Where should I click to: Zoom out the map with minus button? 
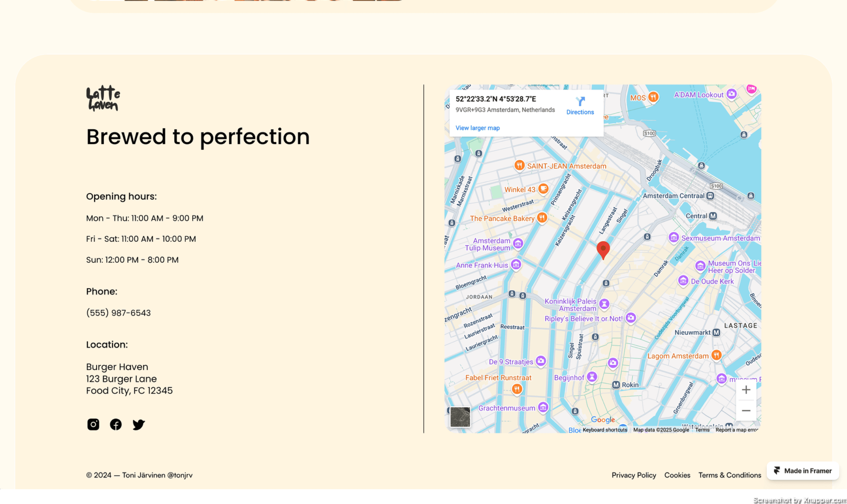pyautogui.click(x=746, y=411)
